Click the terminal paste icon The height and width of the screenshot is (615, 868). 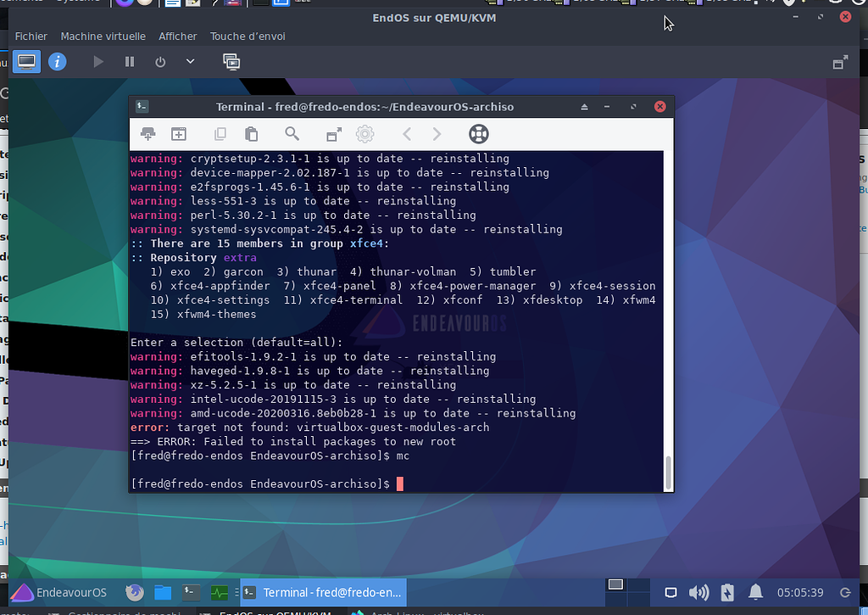click(251, 133)
